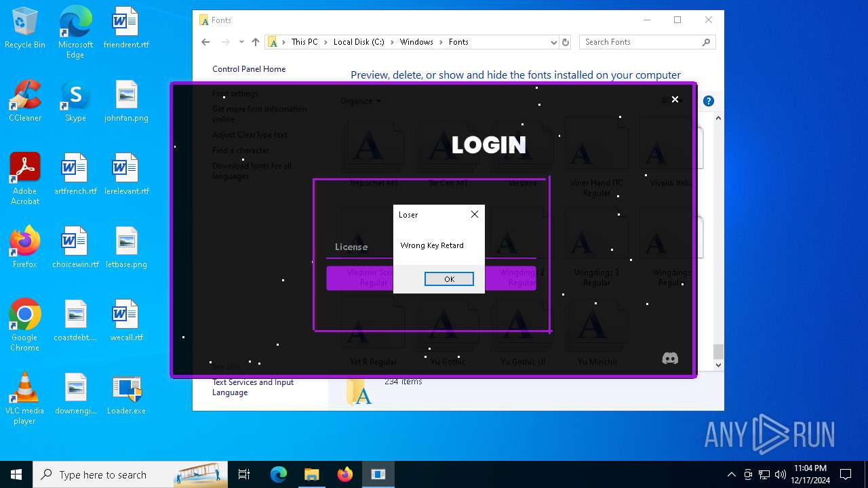Select This PC in the address bar
868x488 pixels.
click(x=304, y=42)
